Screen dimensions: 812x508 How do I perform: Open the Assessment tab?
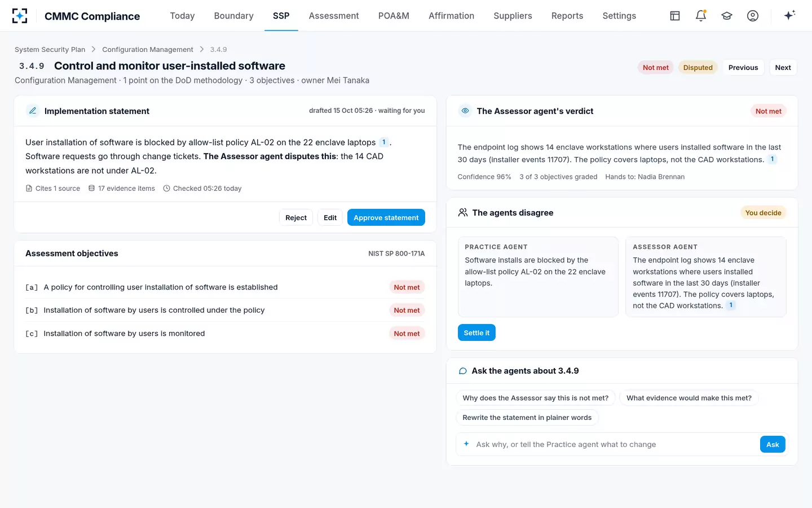coord(334,16)
